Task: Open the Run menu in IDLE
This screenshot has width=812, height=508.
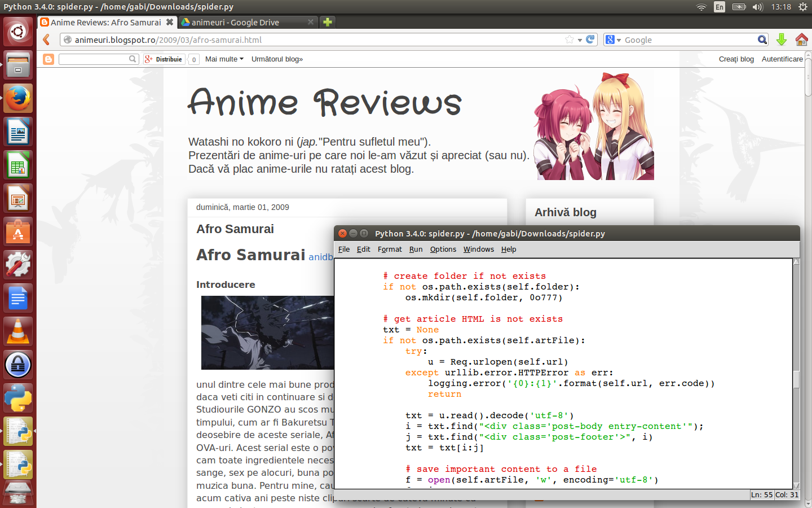Action: click(x=416, y=249)
